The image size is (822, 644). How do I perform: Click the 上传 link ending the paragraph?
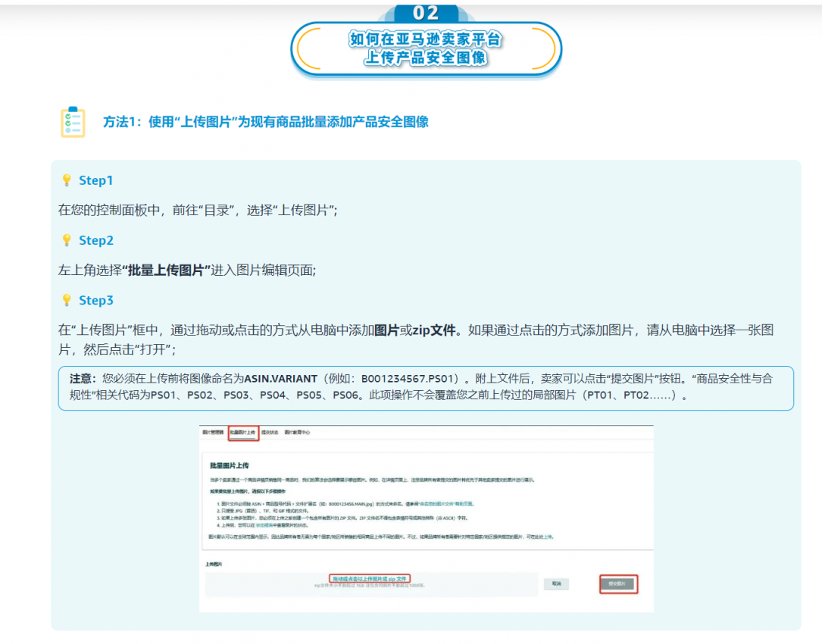point(548,536)
